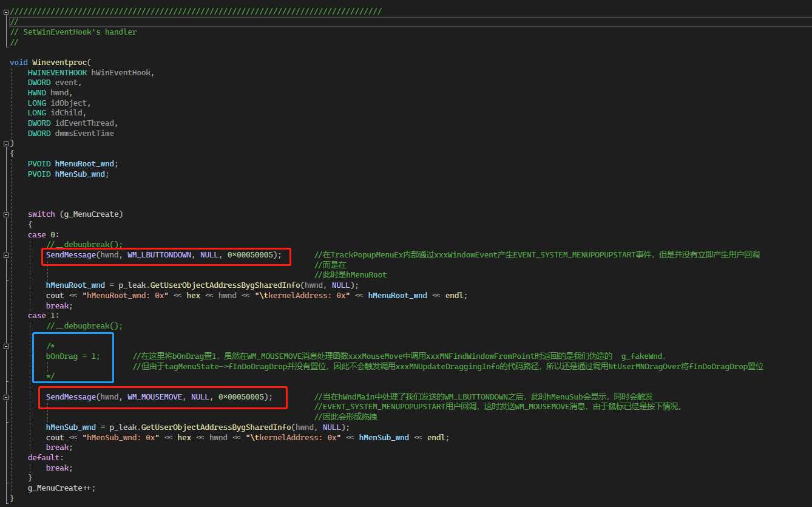Click the __debugbreak comment under case 0

tap(84, 245)
